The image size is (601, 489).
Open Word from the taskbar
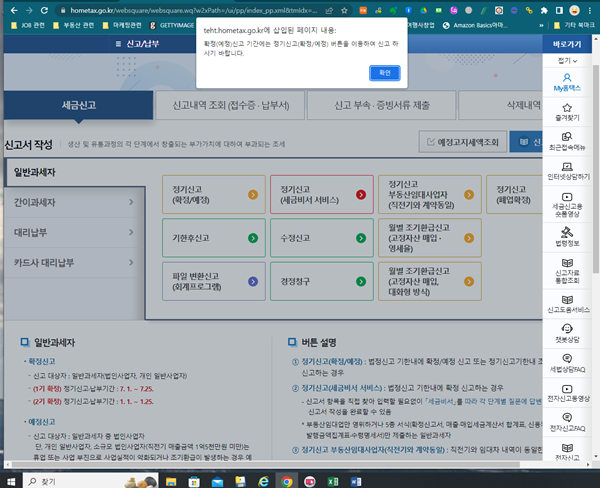pyautogui.click(x=356, y=481)
